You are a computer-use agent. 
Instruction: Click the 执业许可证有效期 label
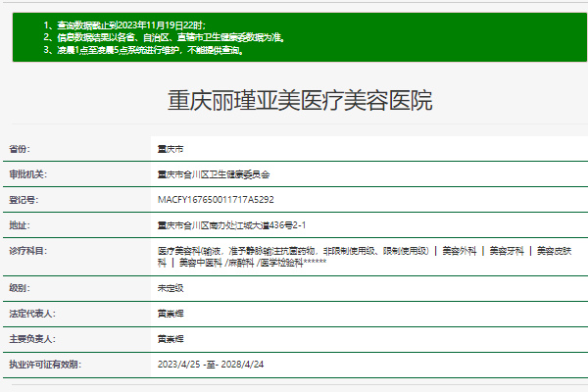tap(45, 365)
